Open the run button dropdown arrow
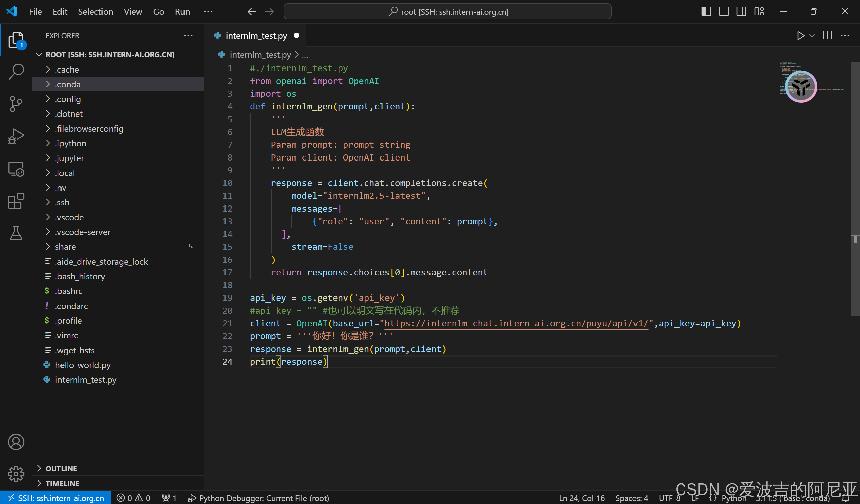This screenshot has height=504, width=860. 812,36
